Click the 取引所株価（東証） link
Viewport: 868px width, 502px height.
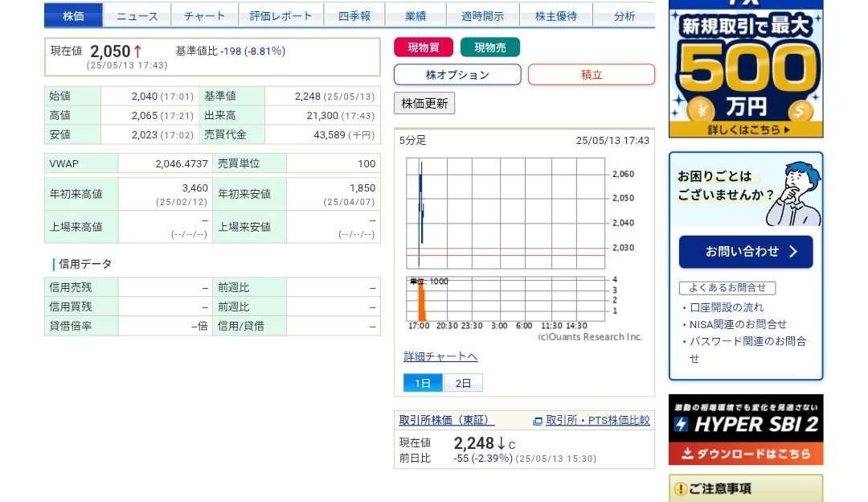tap(447, 420)
